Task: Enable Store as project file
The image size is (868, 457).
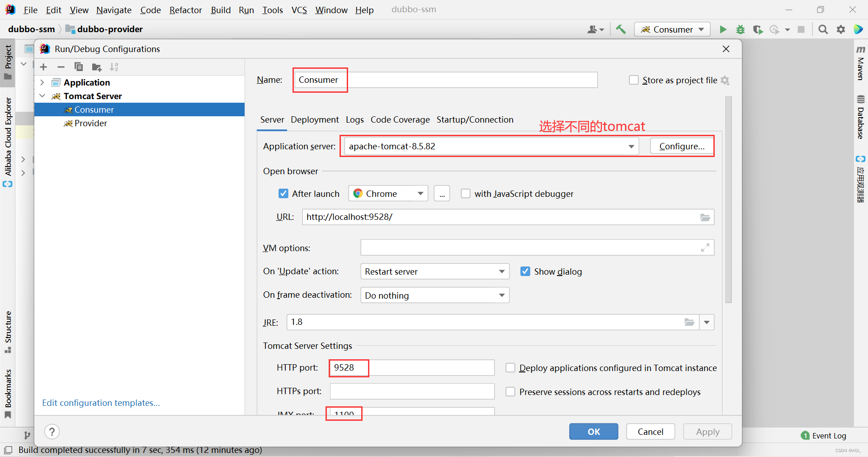Action: point(634,80)
